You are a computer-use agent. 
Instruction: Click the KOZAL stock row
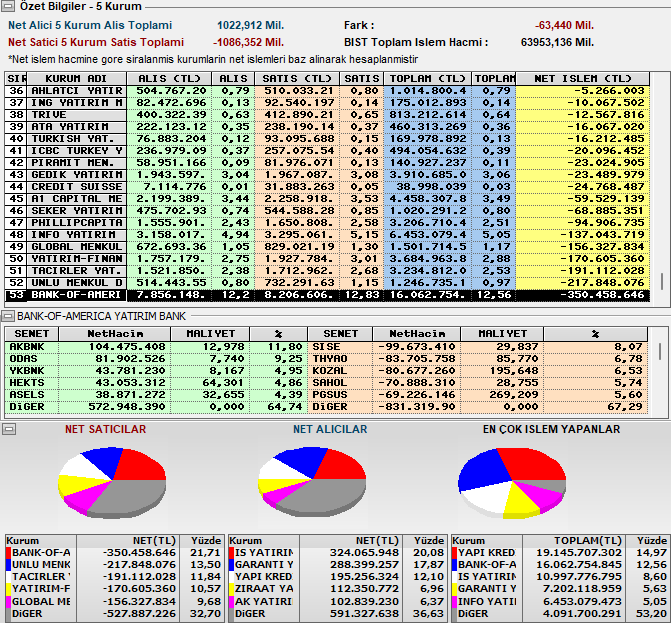pos(478,371)
